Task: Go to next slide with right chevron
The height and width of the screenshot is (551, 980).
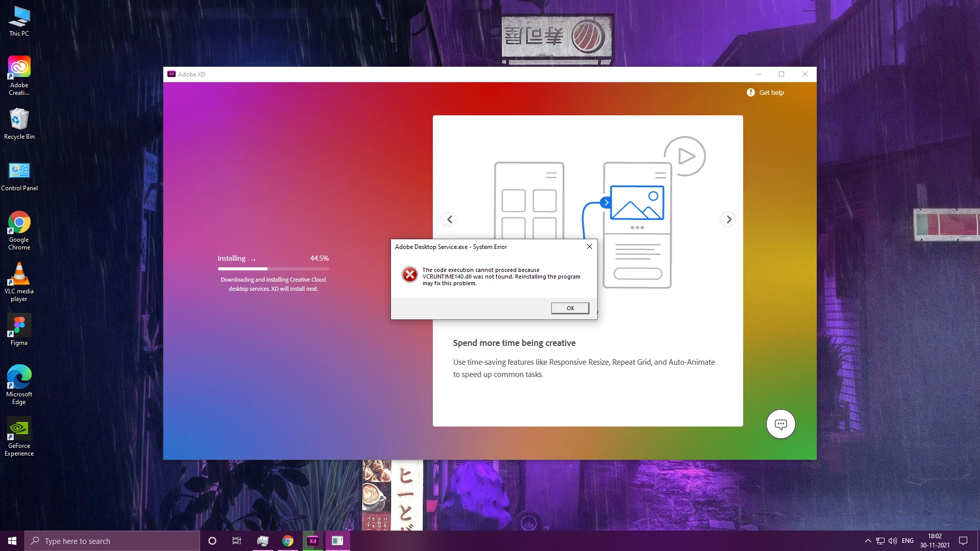Action: [x=728, y=219]
